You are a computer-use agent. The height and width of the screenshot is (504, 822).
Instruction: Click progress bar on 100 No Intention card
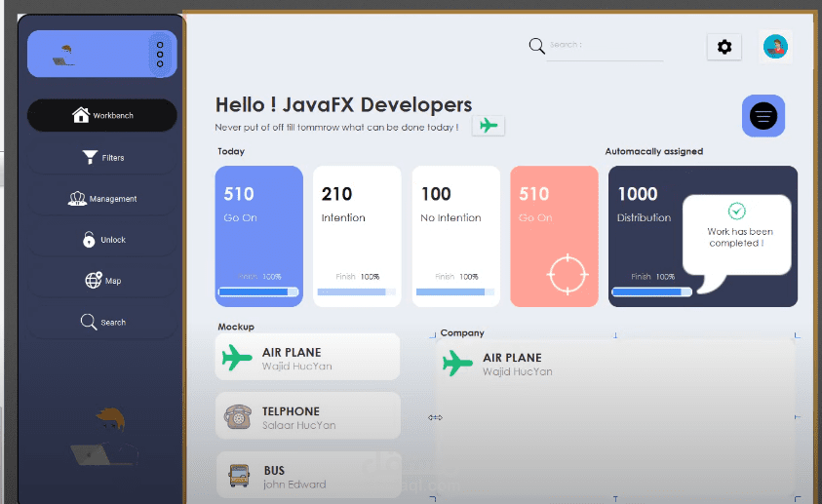tap(455, 291)
